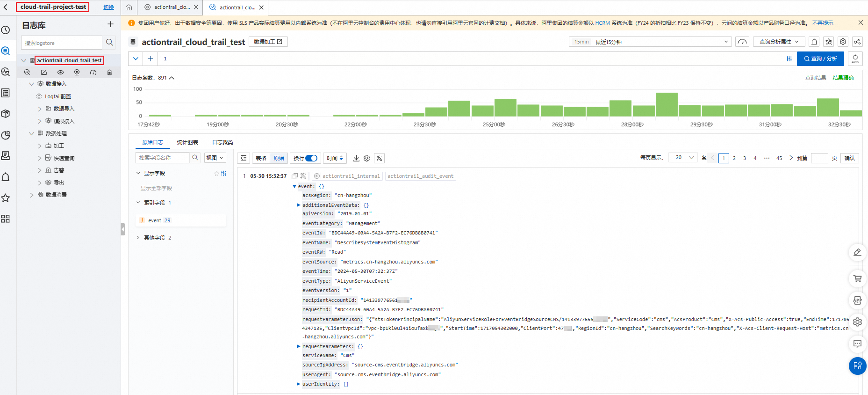Toggle the star icon next to 显示字段

point(216,173)
